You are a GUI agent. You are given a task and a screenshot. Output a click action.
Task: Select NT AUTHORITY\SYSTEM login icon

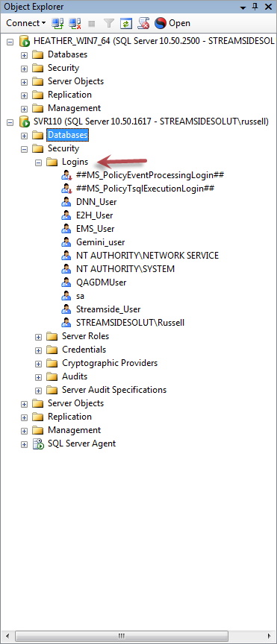coord(66,269)
